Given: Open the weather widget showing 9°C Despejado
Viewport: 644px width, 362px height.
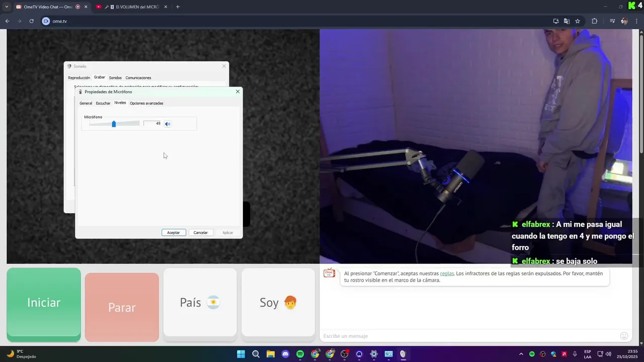Looking at the screenshot, I should 21,354.
